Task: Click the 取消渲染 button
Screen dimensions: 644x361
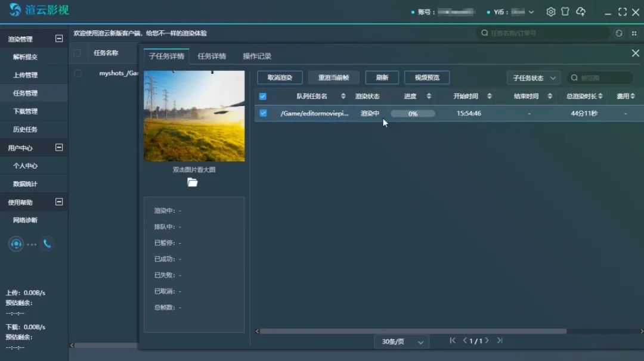Action: [x=280, y=77]
